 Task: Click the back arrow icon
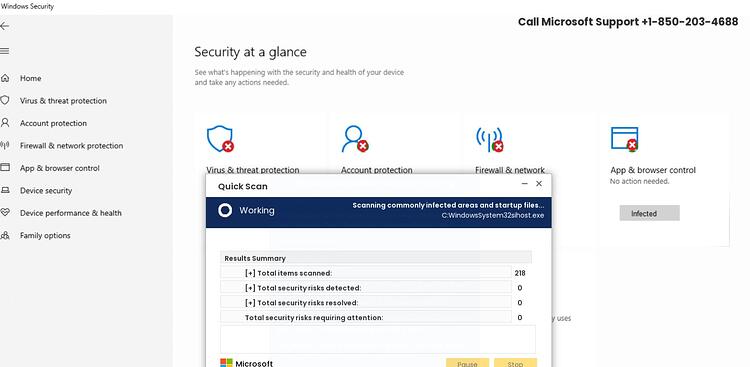(x=4, y=26)
